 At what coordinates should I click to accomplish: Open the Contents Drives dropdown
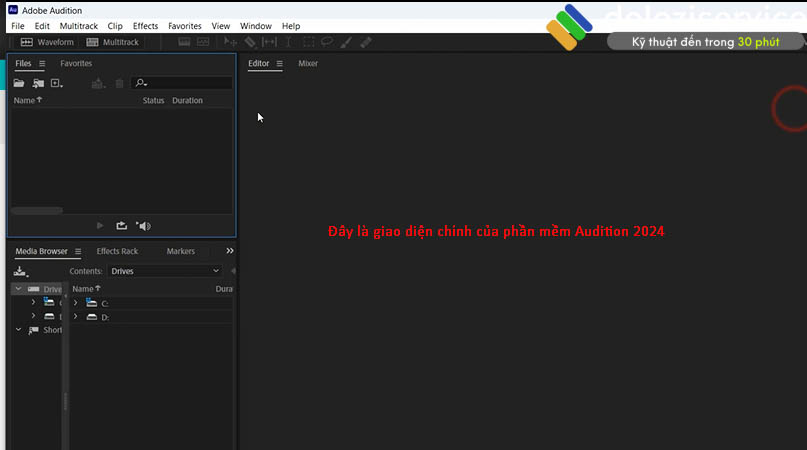[164, 271]
